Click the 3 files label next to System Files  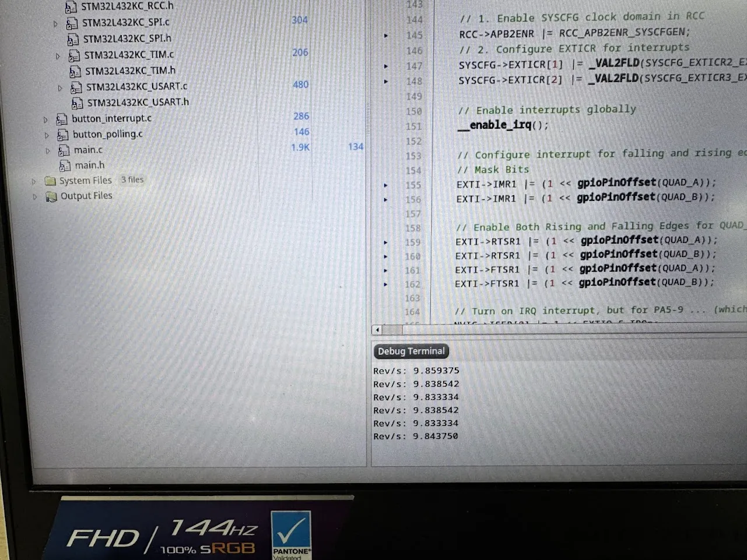tap(132, 179)
